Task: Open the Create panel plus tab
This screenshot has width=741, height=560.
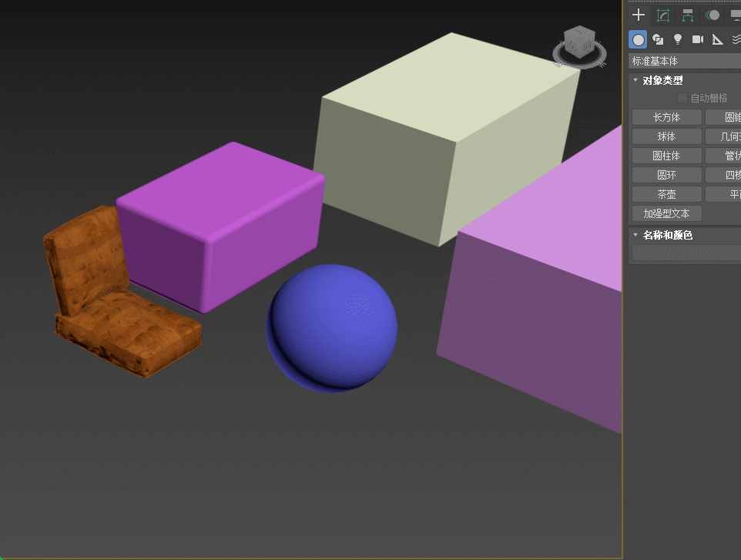Action: (639, 15)
